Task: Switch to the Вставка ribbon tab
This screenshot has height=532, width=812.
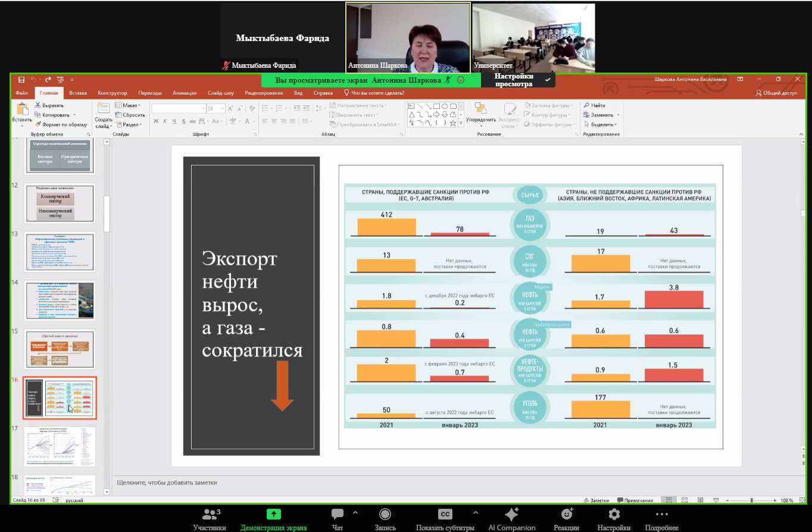Action: pos(78,93)
